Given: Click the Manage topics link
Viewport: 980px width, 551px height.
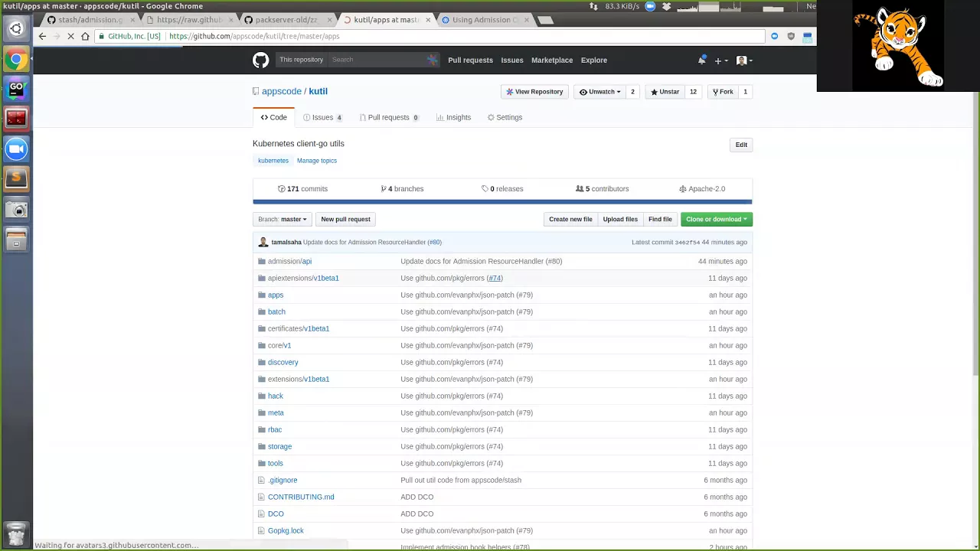Looking at the screenshot, I should point(317,161).
